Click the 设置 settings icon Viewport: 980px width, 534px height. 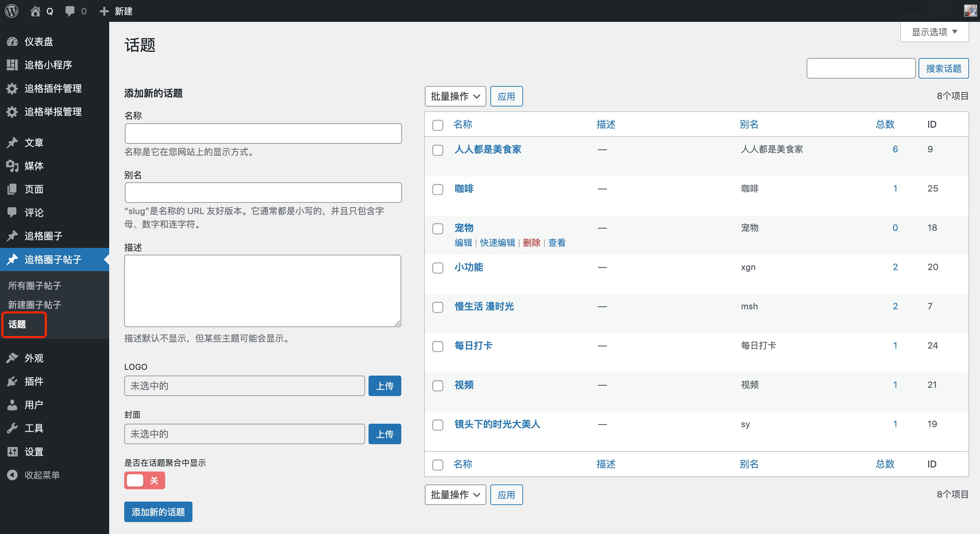12,451
